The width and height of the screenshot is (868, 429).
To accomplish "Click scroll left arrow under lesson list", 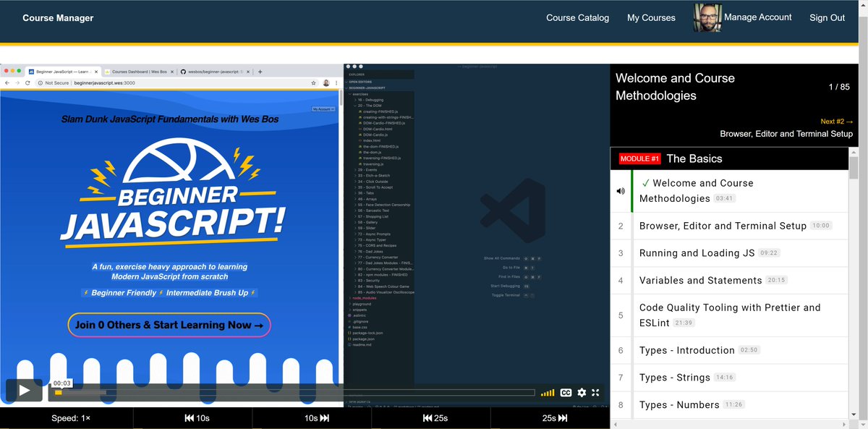I will pos(616,423).
